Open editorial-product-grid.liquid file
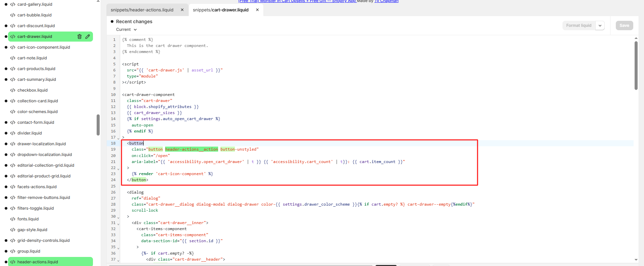644x266 pixels. point(44,176)
